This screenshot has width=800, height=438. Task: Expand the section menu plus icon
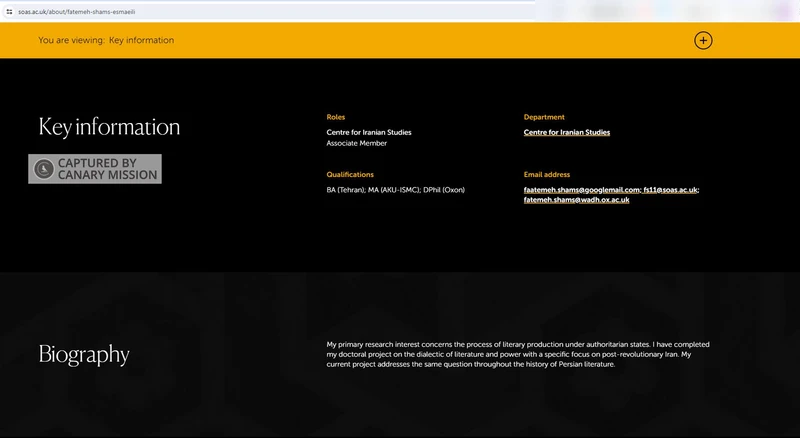point(703,40)
